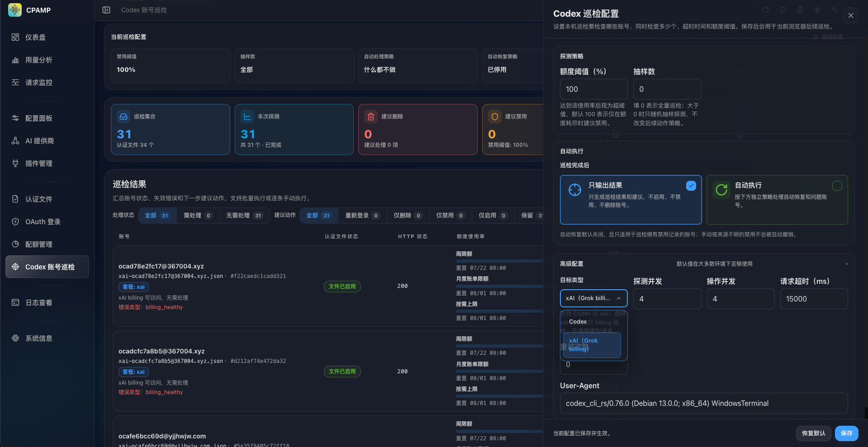This screenshot has width=868, height=447.
Task: Click the 配额管理 pie chart icon
Action: coord(15,244)
